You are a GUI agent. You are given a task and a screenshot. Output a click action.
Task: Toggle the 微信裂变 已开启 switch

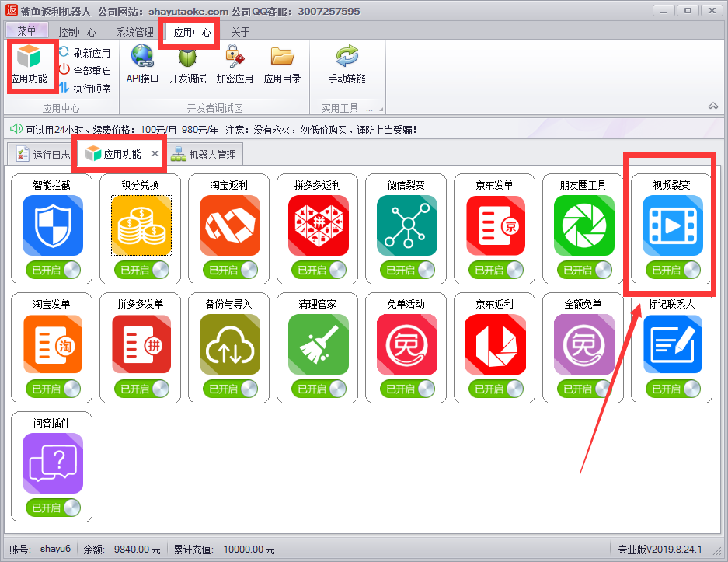pyautogui.click(x=407, y=270)
